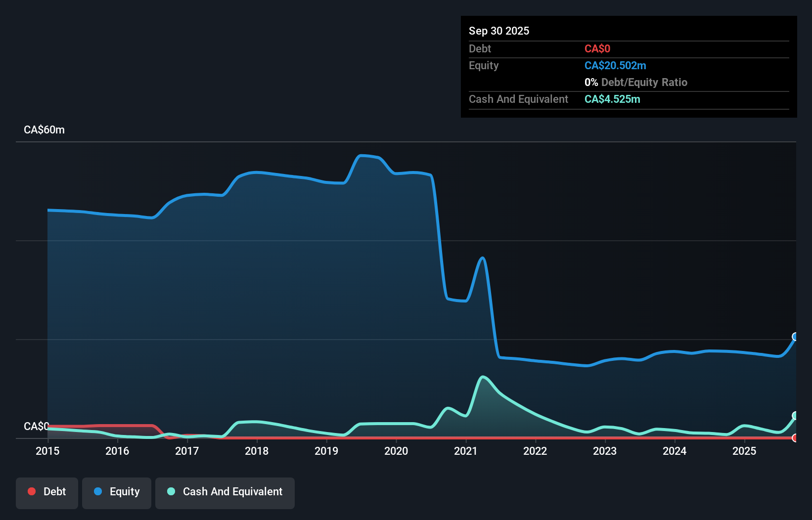Toggle the Equity series visibility
The image size is (812, 520).
[117, 491]
